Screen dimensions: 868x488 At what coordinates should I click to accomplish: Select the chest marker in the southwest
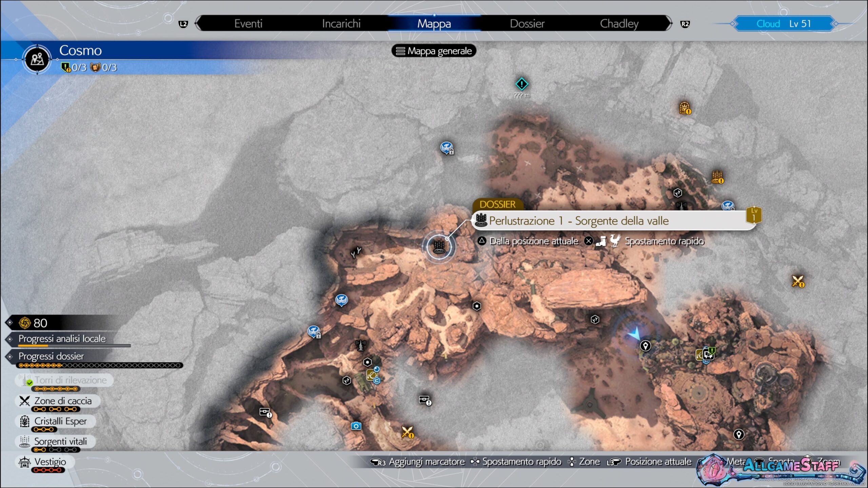pyautogui.click(x=265, y=412)
